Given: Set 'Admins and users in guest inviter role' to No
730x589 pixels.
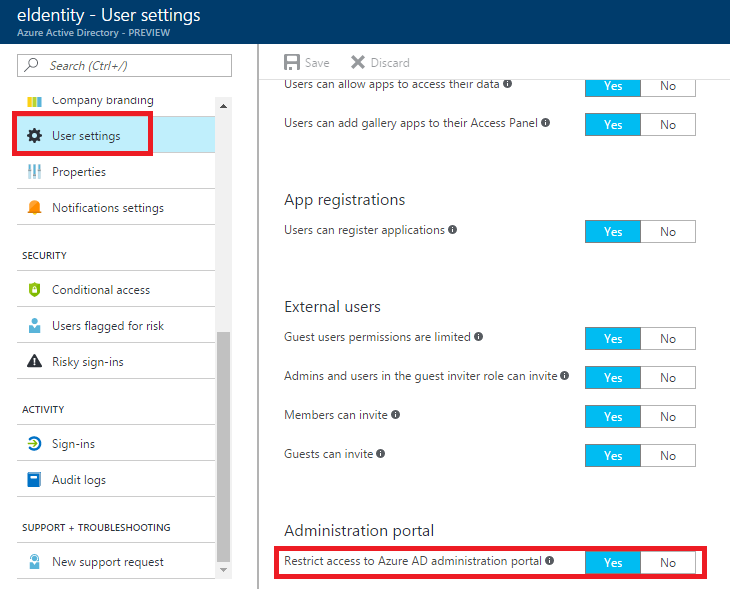Looking at the screenshot, I should click(x=668, y=378).
